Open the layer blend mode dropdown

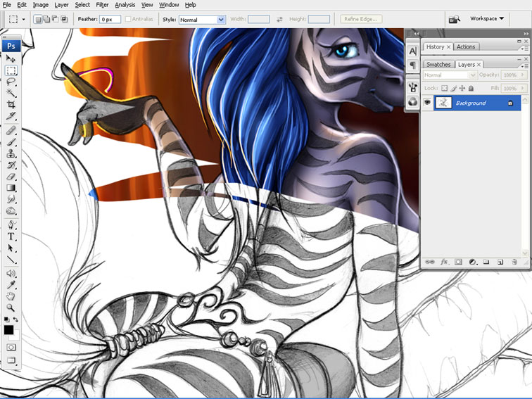pos(450,75)
